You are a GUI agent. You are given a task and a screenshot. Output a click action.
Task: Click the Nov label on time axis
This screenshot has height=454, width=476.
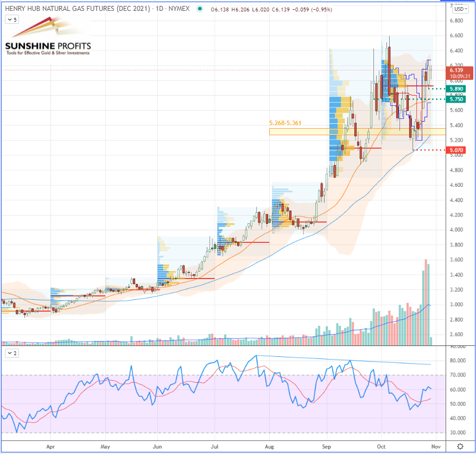(436, 446)
